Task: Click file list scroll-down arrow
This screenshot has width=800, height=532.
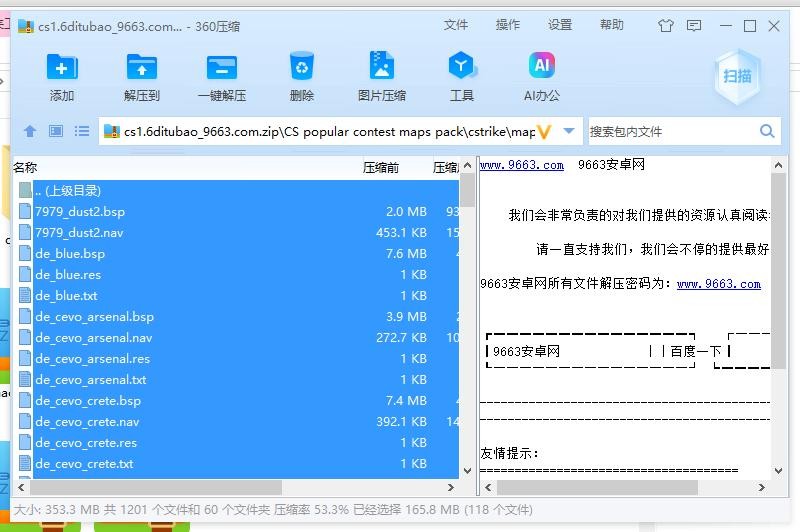Action: point(467,471)
